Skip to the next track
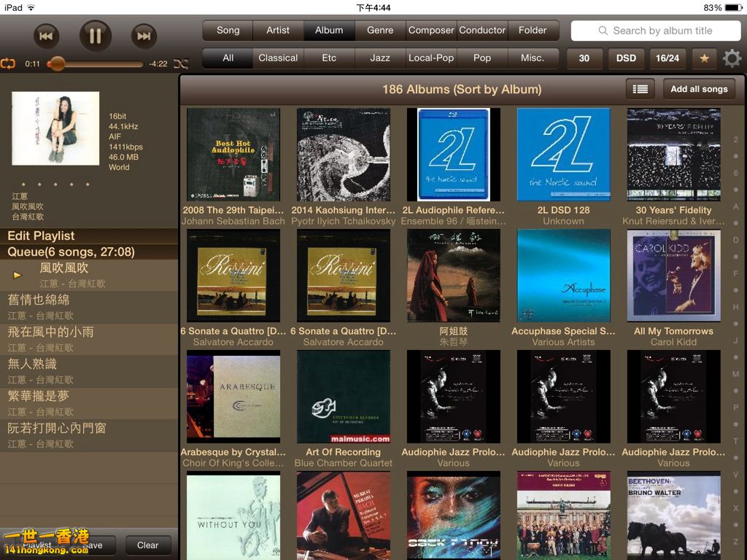 [x=144, y=36]
